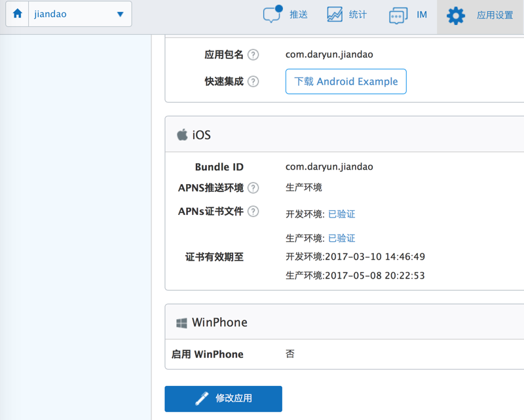
Task: Click the Windows logo in WinPhone header
Action: [x=181, y=323]
